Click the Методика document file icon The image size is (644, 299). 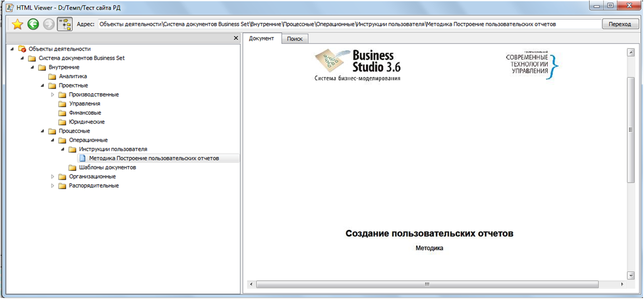pos(82,158)
